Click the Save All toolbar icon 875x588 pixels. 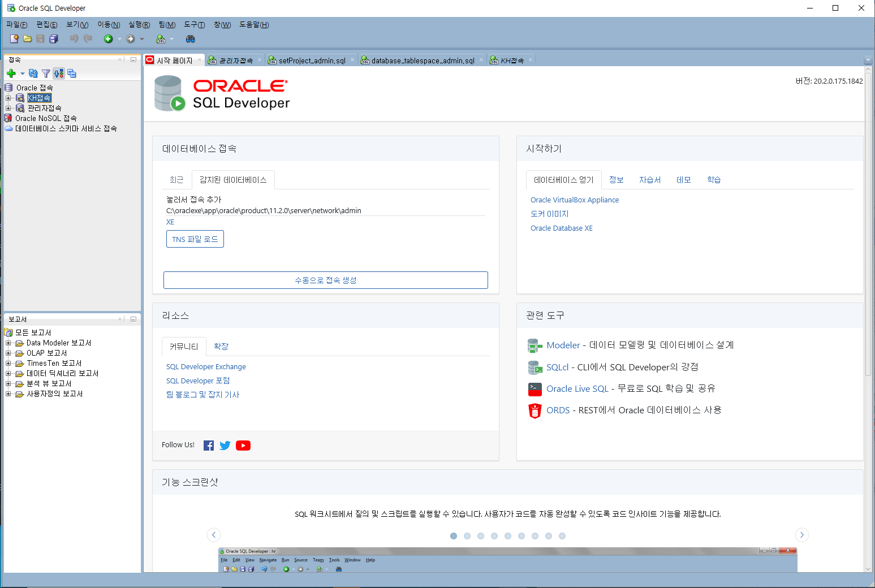54,39
